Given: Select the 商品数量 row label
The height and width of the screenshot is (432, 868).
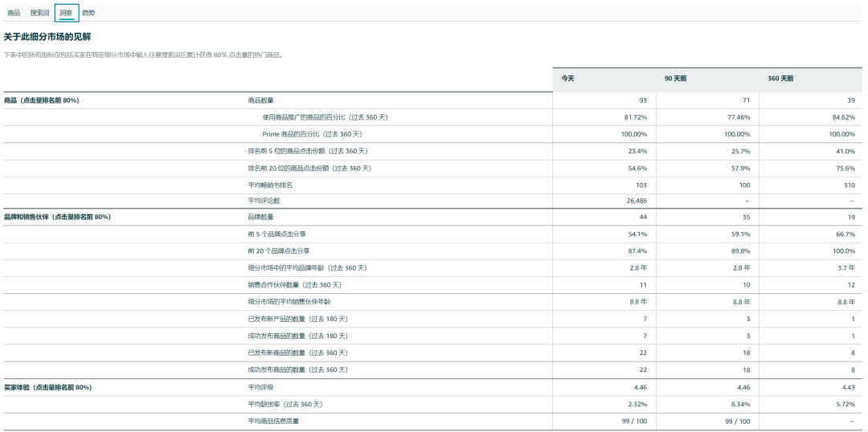Looking at the screenshot, I should [260, 100].
